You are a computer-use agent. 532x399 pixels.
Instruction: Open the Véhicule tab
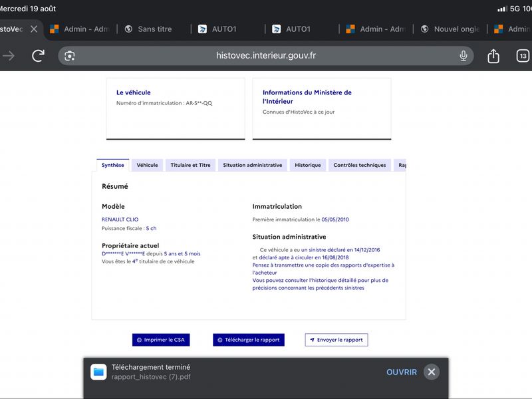[x=147, y=165]
